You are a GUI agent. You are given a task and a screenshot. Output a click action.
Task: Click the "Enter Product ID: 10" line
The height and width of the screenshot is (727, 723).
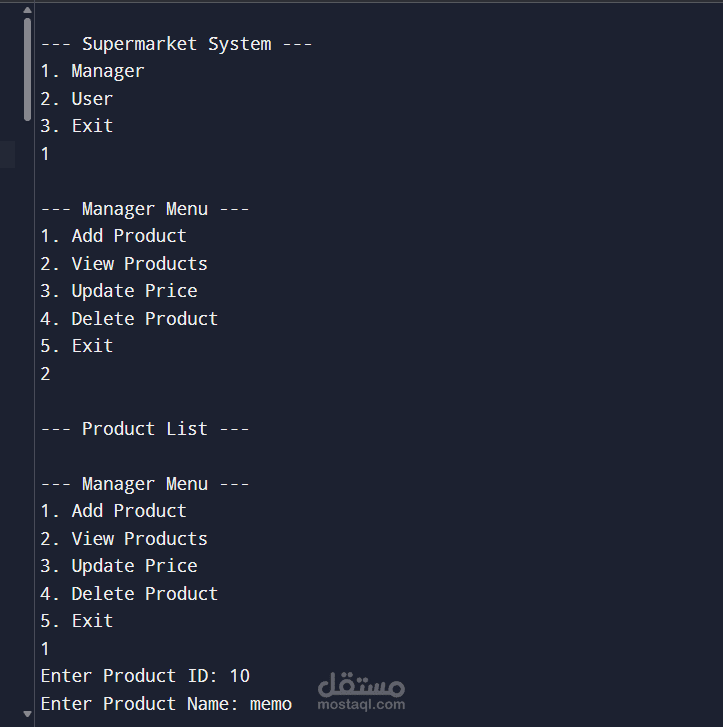(x=145, y=676)
